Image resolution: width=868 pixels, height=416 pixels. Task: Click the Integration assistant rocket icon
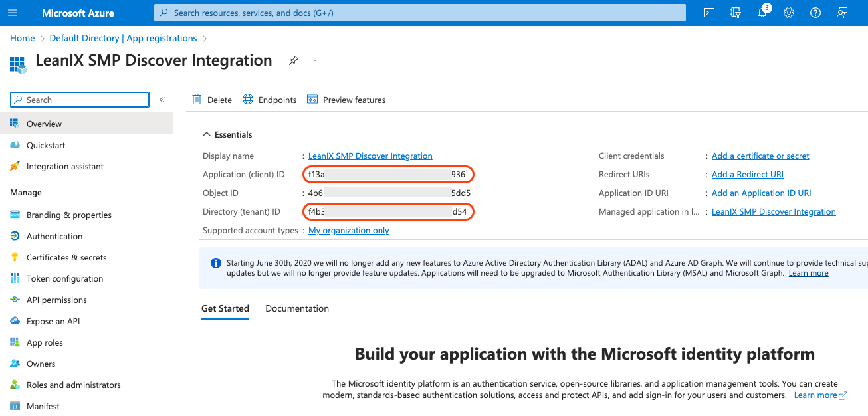point(15,166)
